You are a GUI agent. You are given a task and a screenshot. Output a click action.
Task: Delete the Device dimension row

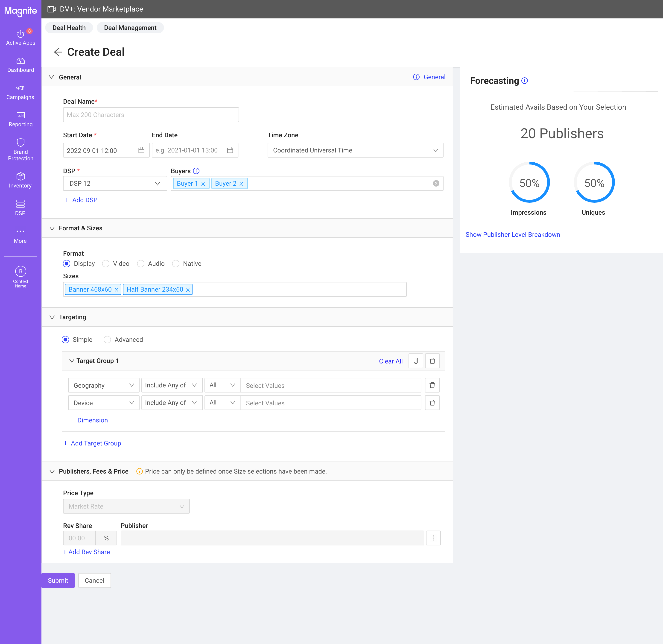432,403
